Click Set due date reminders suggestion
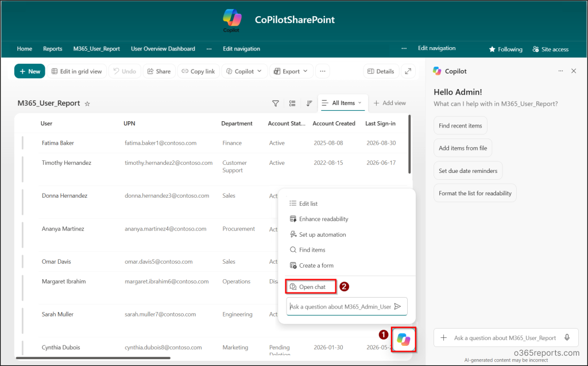This screenshot has width=588, height=366. [x=468, y=171]
